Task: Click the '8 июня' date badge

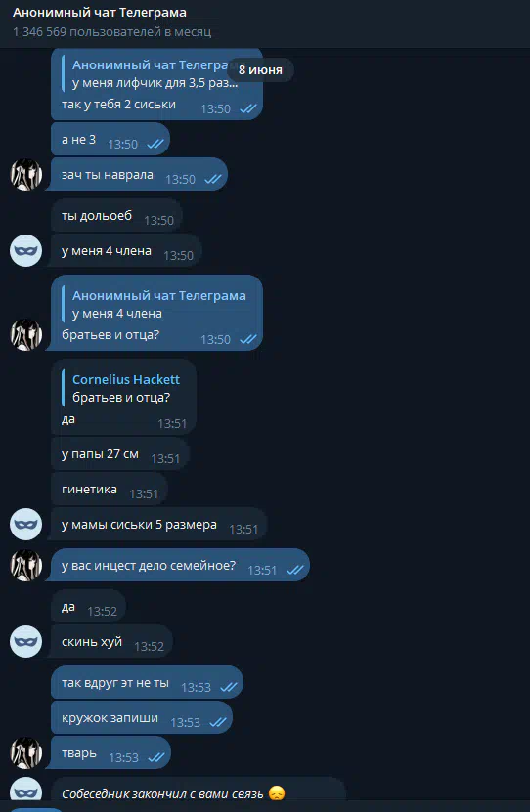Action: coord(260,70)
